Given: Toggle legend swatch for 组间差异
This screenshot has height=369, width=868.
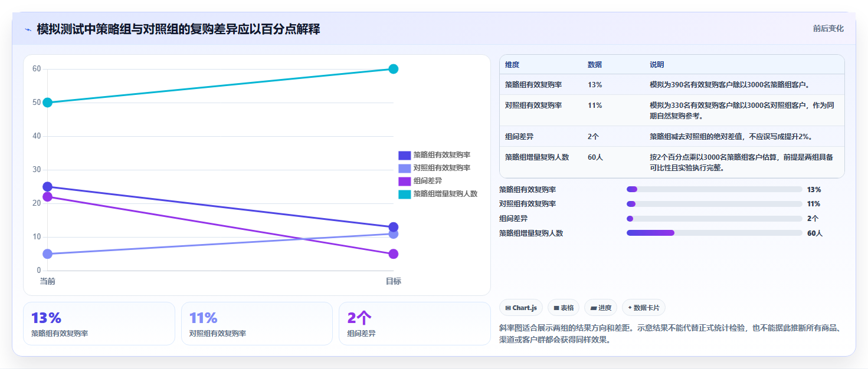Looking at the screenshot, I should [x=404, y=181].
